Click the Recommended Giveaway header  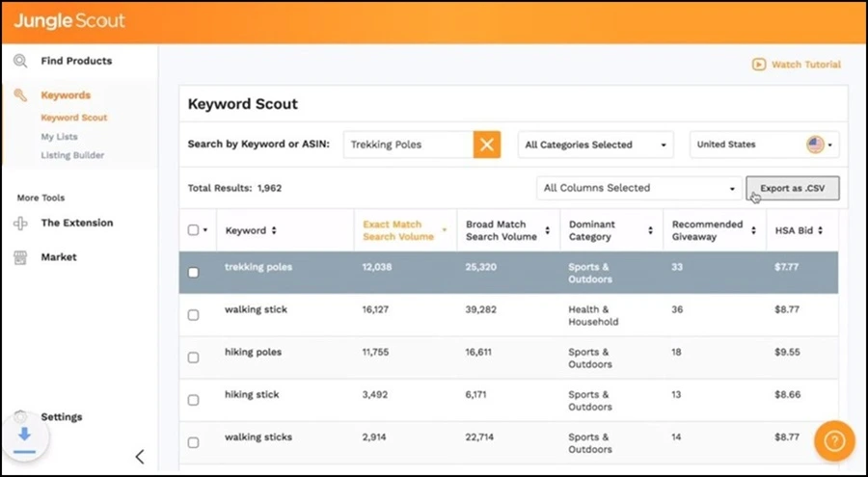(x=708, y=230)
